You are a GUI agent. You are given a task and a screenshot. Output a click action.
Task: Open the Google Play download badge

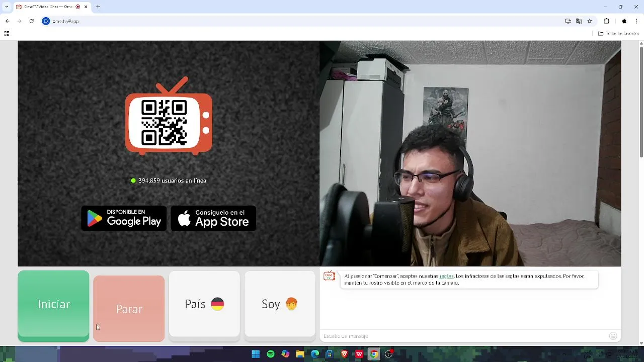pyautogui.click(x=124, y=218)
